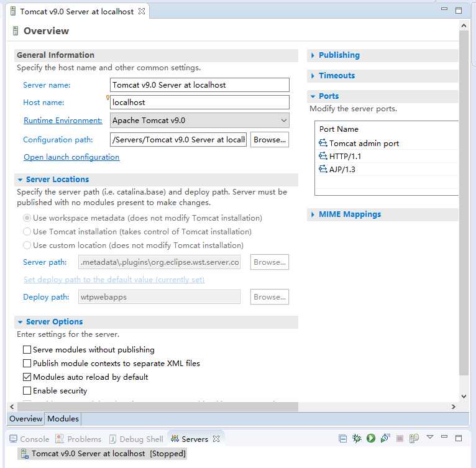Viewport: 476px width, 468px height.
Task: Click the Tomcat admin port icon
Action: (323, 143)
